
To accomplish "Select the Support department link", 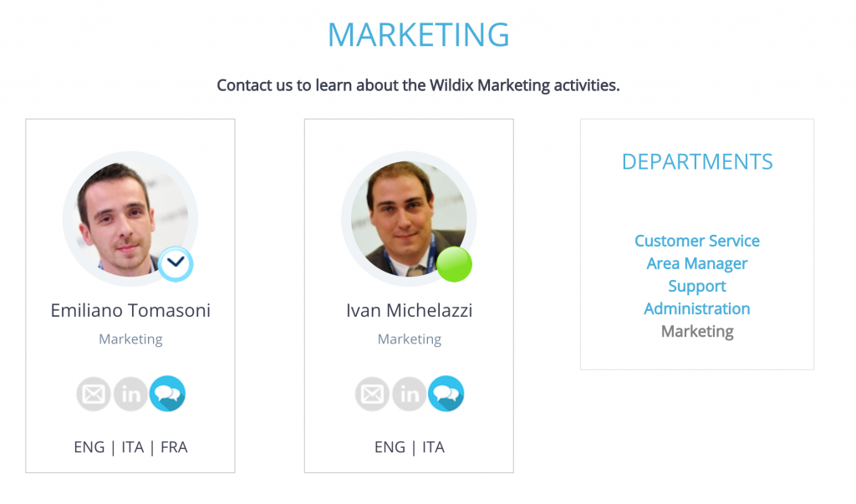I will (x=697, y=286).
